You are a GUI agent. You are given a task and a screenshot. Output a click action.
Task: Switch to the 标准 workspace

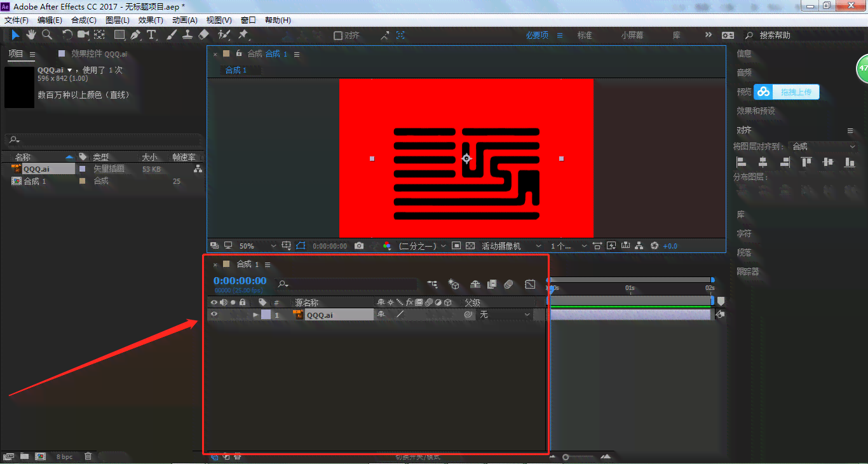tap(585, 36)
